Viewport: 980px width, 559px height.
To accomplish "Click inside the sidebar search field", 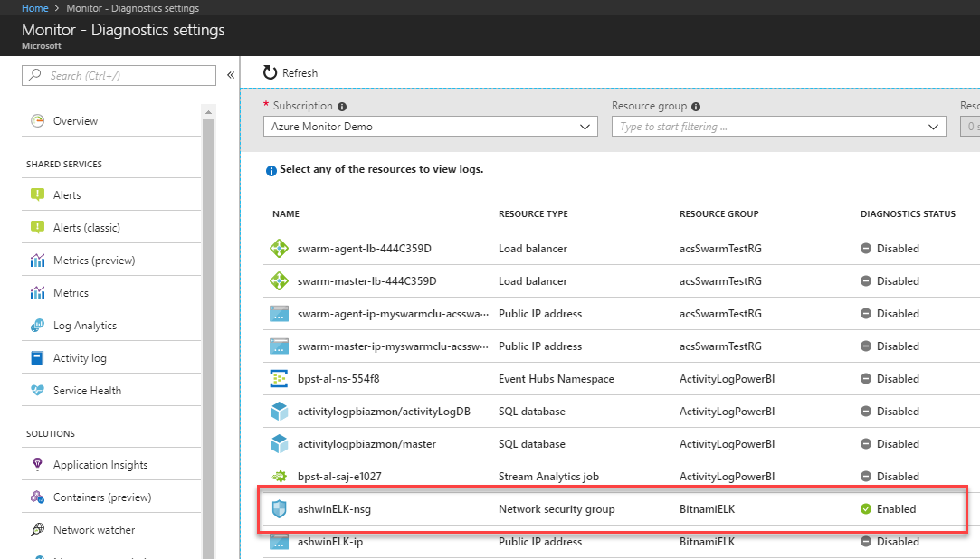I will [118, 75].
